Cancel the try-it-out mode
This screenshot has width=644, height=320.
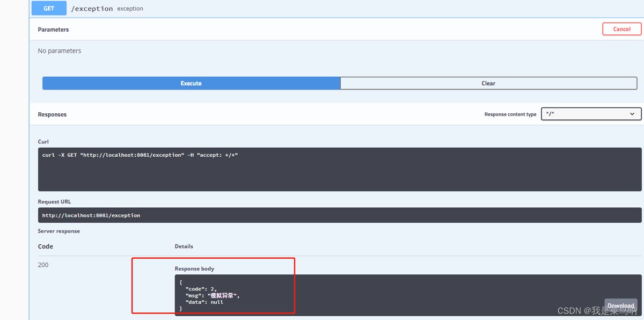pos(622,29)
